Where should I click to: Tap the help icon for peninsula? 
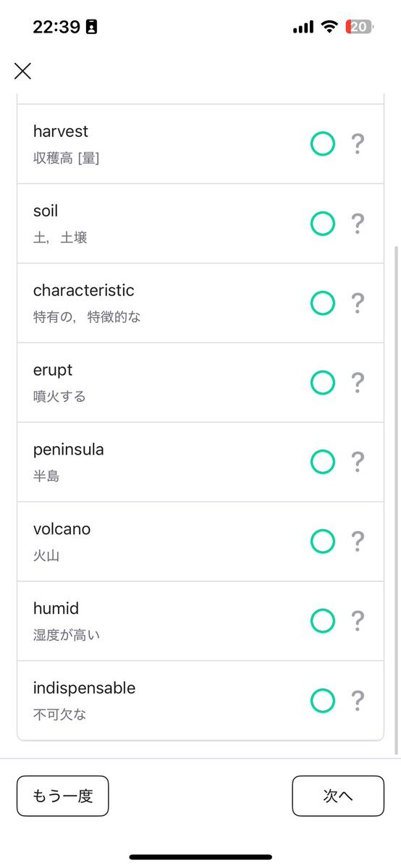[358, 462]
